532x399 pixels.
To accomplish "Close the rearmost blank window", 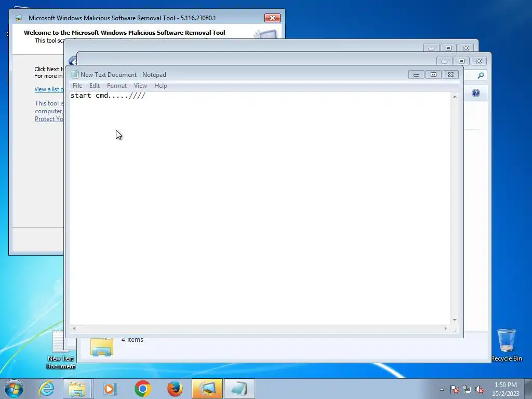I will pos(465,48).
